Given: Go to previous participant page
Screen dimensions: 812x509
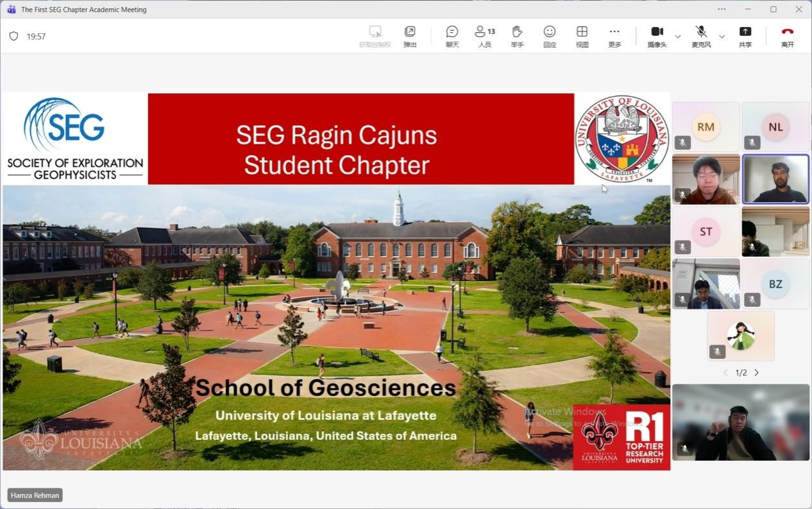Looking at the screenshot, I should tap(725, 373).
